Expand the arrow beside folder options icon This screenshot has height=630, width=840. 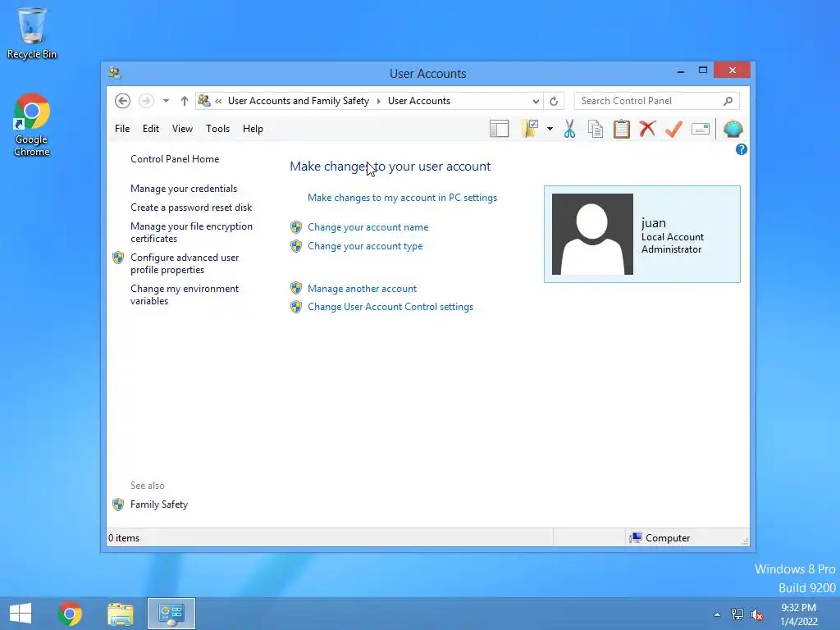[550, 129]
